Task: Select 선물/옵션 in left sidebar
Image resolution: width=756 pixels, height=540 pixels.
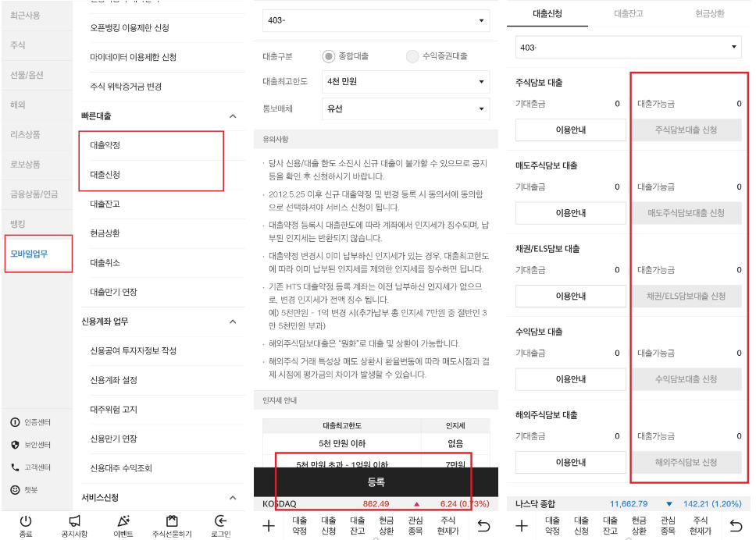Action: (38, 75)
